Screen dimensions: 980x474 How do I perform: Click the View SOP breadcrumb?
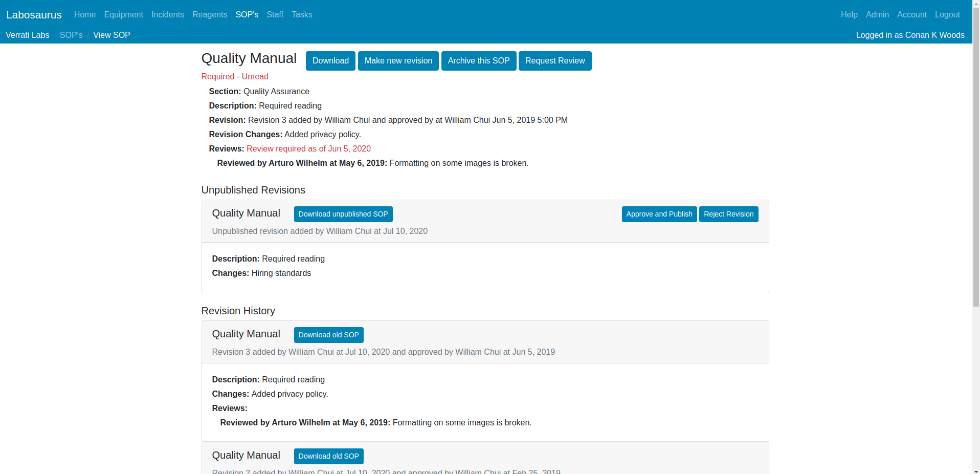tap(112, 35)
